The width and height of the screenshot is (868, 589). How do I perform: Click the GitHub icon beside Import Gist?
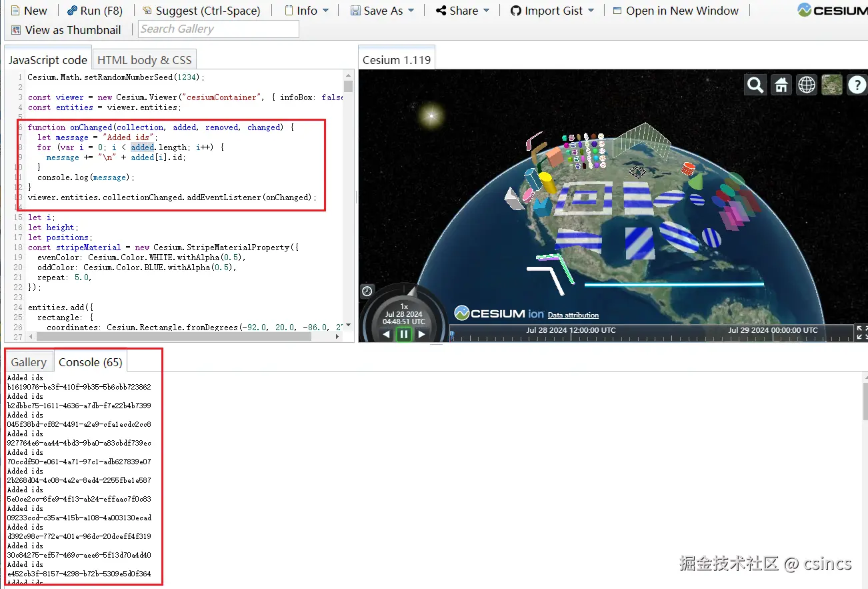click(x=515, y=11)
